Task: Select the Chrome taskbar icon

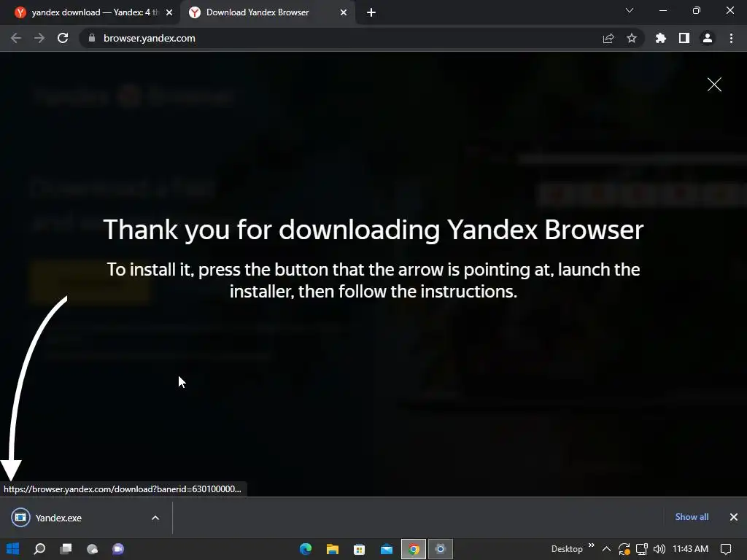Action: [x=414, y=549]
